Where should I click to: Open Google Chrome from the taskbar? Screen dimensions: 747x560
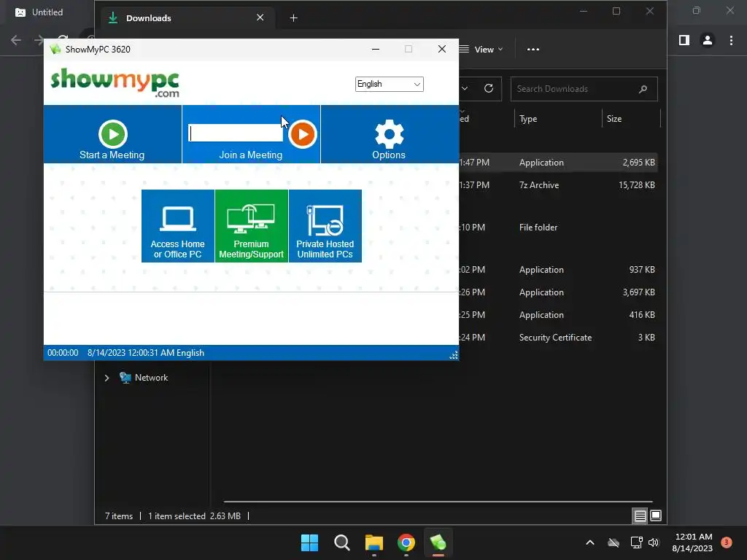(406, 542)
